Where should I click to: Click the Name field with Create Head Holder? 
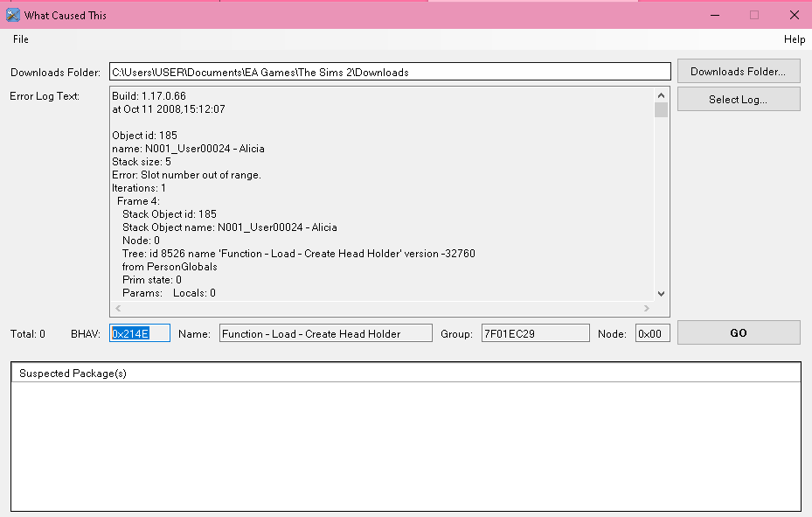point(325,333)
